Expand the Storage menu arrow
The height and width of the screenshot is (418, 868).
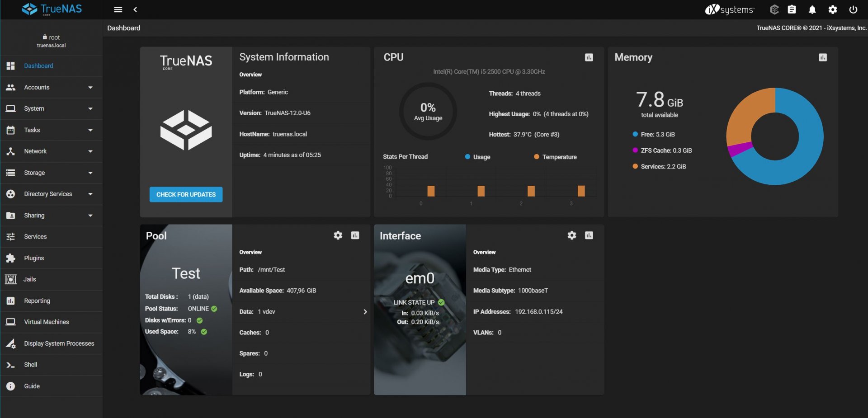(x=90, y=173)
